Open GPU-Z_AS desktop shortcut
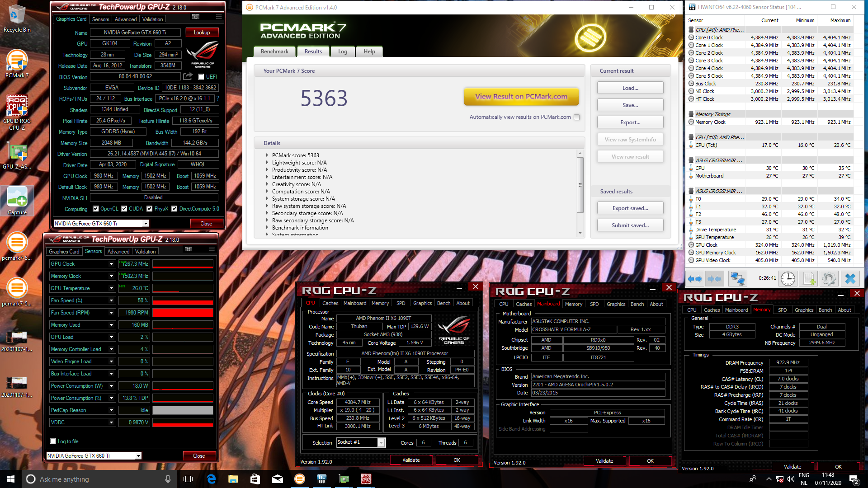Screen dimensions: 868x488 pyautogui.click(x=17, y=156)
